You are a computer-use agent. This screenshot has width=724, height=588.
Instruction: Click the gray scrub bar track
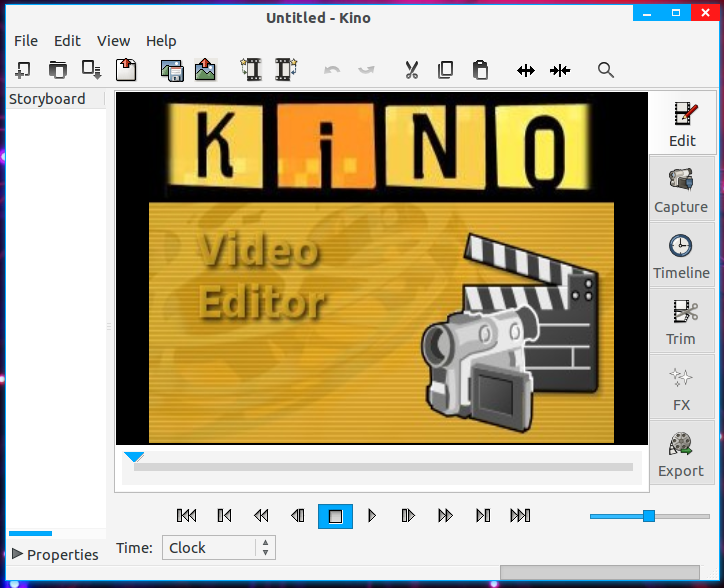tap(383, 467)
